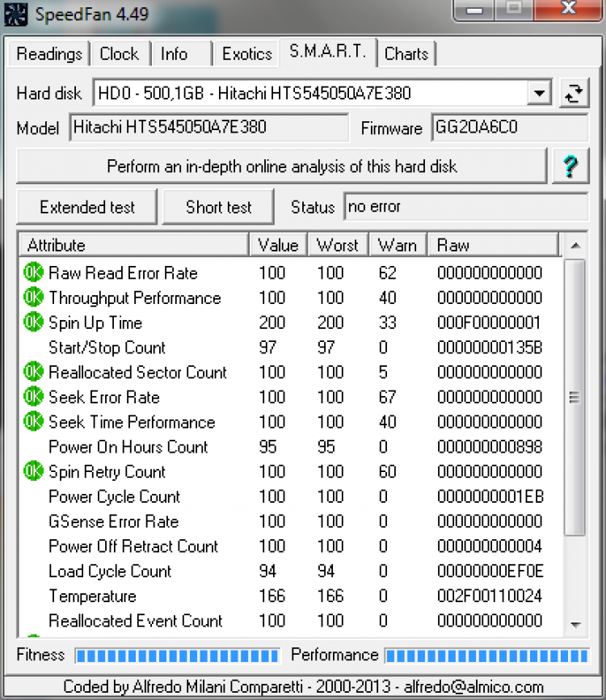
Task: Click the scrollbar down arrow
Action: pyautogui.click(x=575, y=625)
